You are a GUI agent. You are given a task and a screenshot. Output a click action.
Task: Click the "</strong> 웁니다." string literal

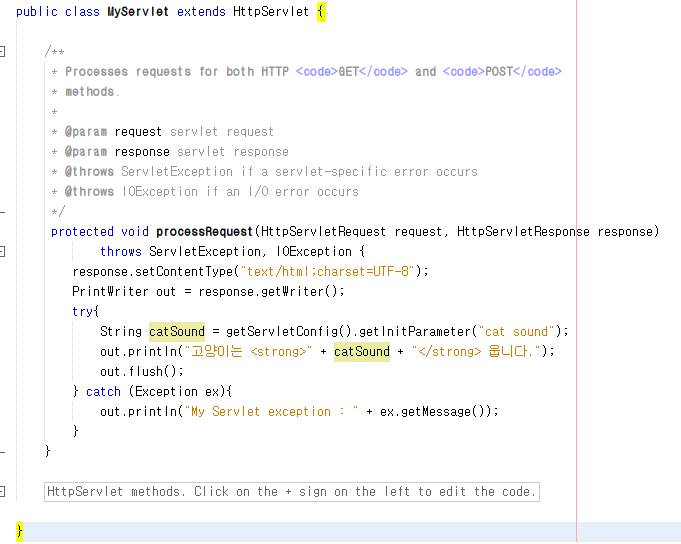[476, 351]
